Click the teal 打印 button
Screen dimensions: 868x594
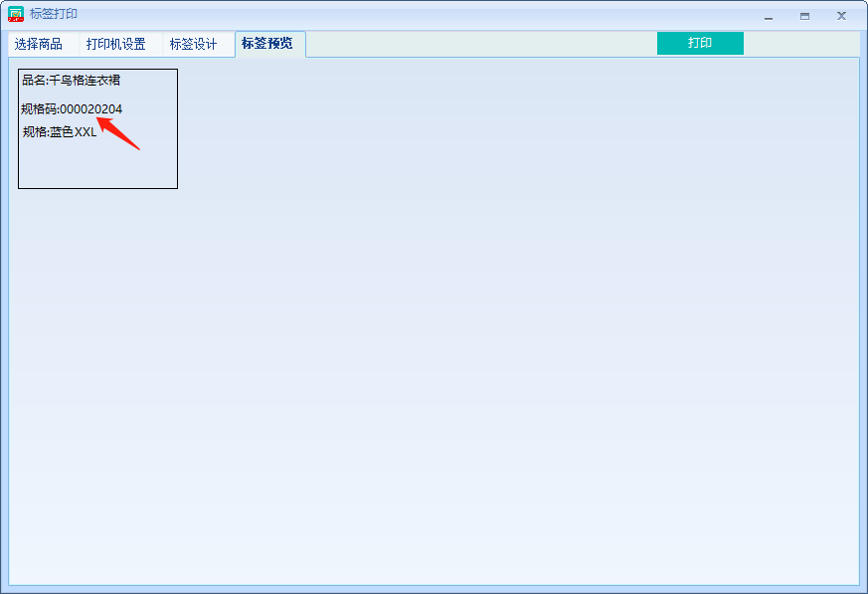[700, 43]
